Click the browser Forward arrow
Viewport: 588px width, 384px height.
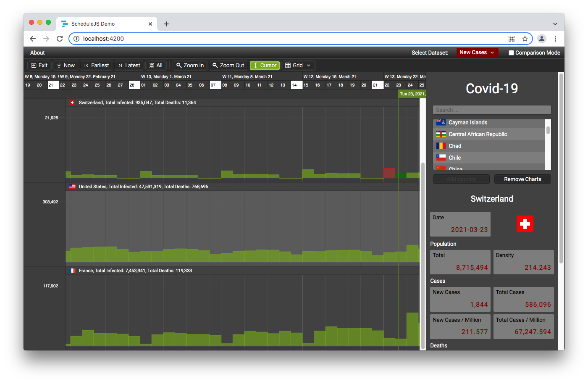[x=46, y=39]
